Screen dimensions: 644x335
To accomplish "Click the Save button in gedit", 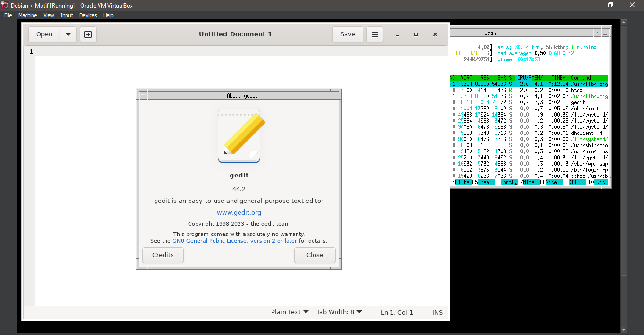I will click(347, 34).
